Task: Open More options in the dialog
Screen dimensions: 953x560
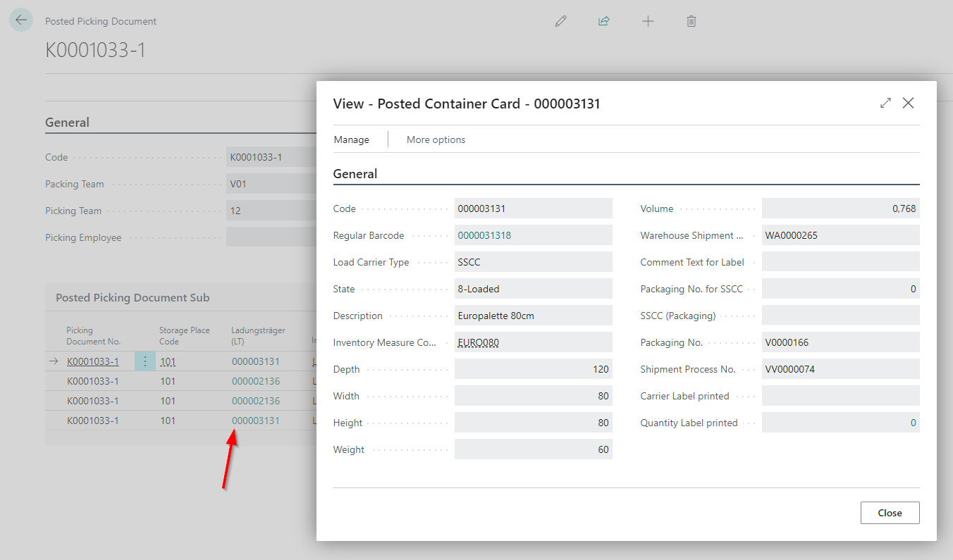Action: (436, 139)
